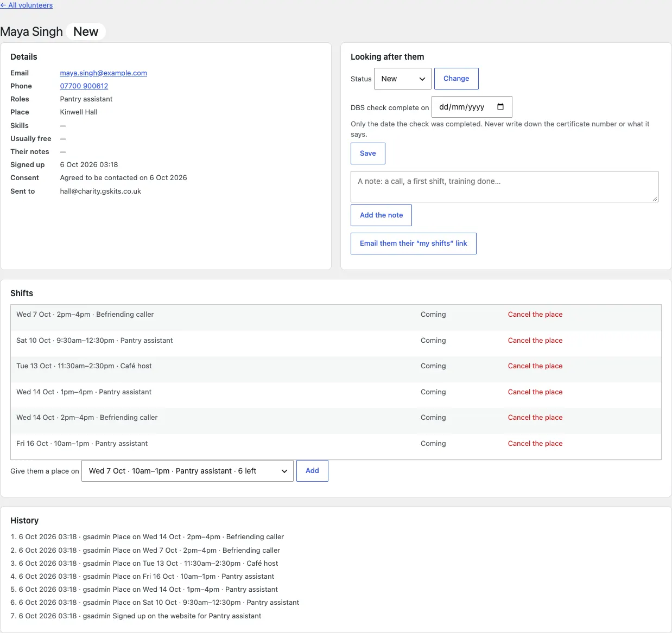Cancel the place for Wed 14 Oct 1pm–4pm Pantry assistant
Viewport: 672px width, 633px height.
(535, 392)
